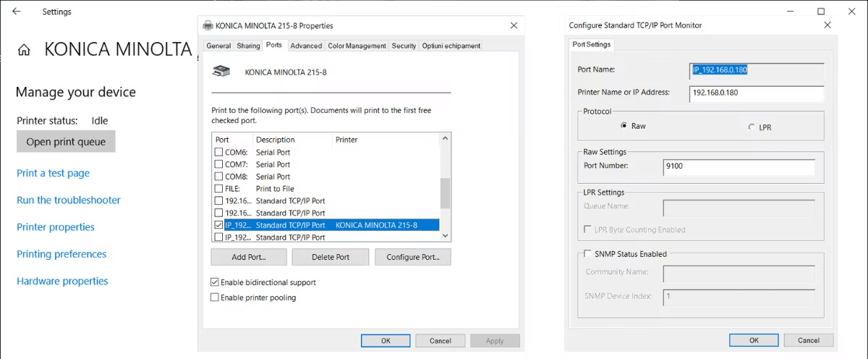Screen dimensions: 868x359
Task: Enable printer pooling checkbox
Action: [215, 297]
